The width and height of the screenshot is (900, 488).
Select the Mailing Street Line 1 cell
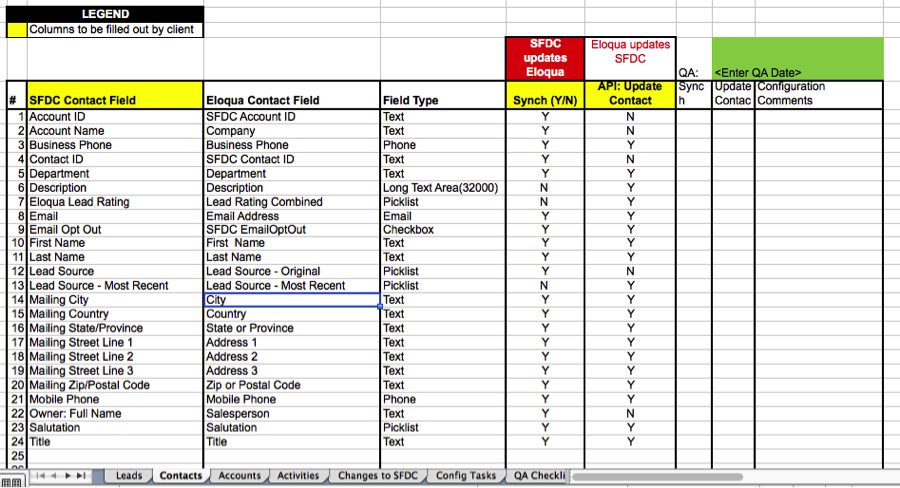click(115, 343)
